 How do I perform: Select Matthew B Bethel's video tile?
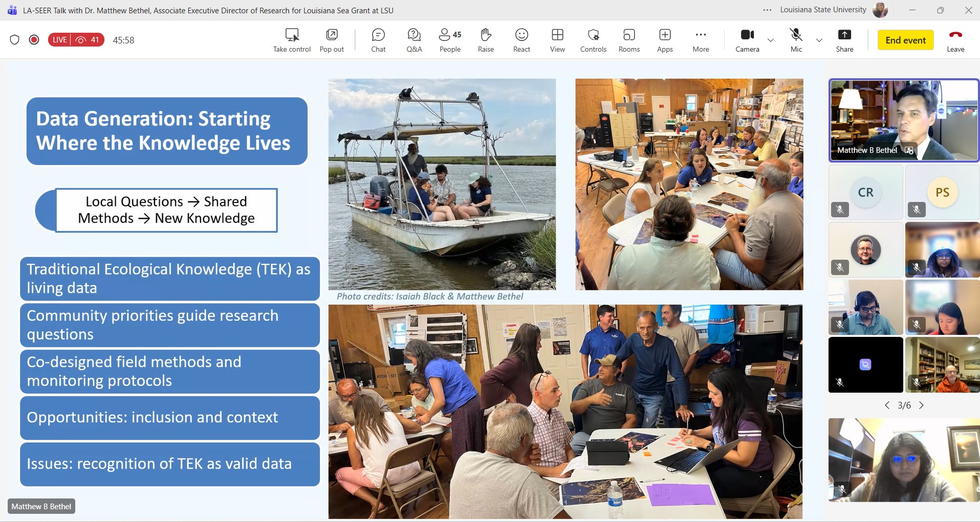[x=904, y=120]
